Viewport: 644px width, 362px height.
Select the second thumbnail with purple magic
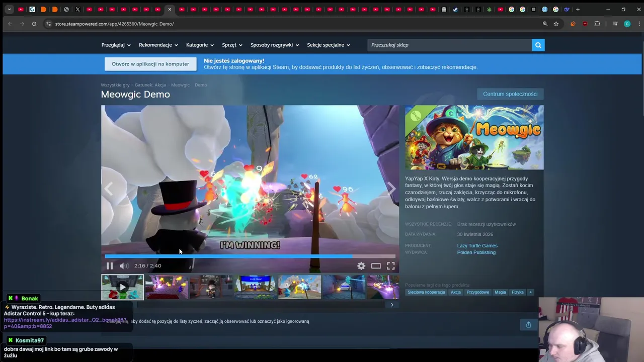pyautogui.click(x=167, y=287)
